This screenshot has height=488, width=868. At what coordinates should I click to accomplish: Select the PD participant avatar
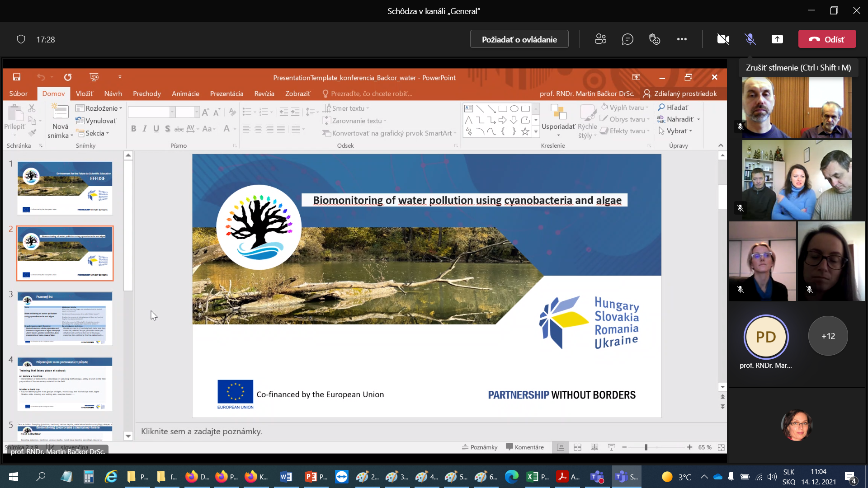coord(765,337)
